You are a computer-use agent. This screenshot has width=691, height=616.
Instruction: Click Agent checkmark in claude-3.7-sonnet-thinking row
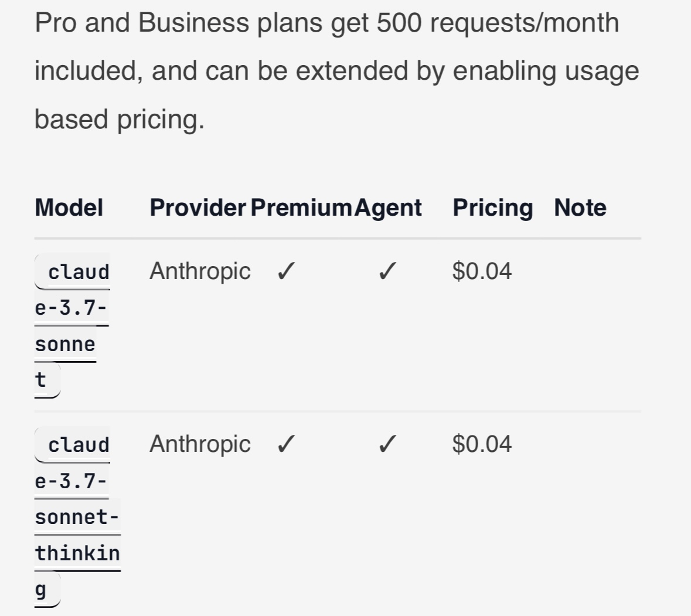pyautogui.click(x=387, y=444)
